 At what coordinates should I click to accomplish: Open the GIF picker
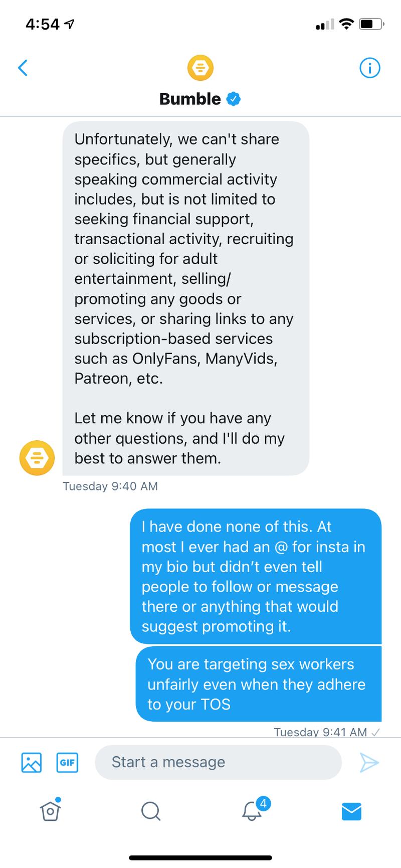tap(67, 762)
